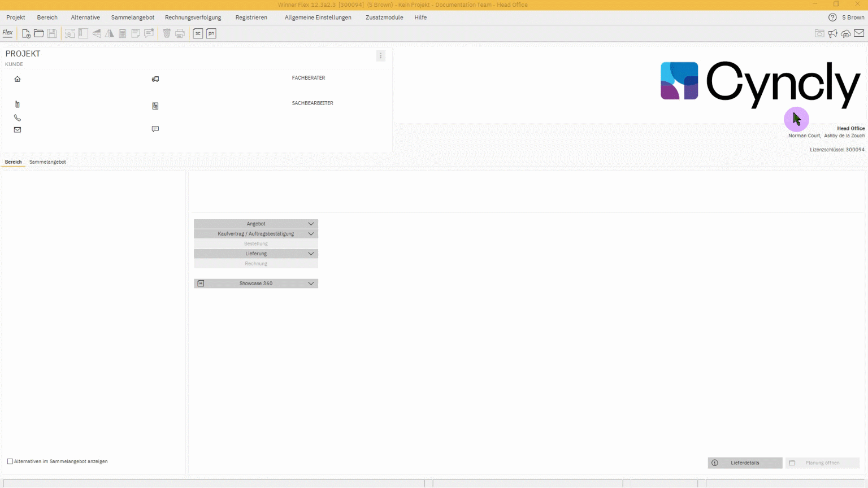Image resolution: width=868 pixels, height=488 pixels.
Task: Click the 'pn' toolbar icon
Action: pos(211,33)
